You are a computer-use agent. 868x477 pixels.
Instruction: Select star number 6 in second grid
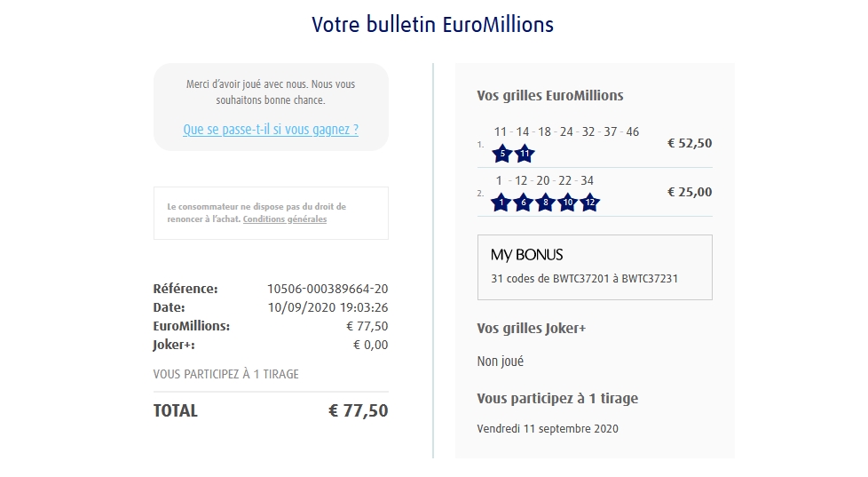[x=525, y=203]
